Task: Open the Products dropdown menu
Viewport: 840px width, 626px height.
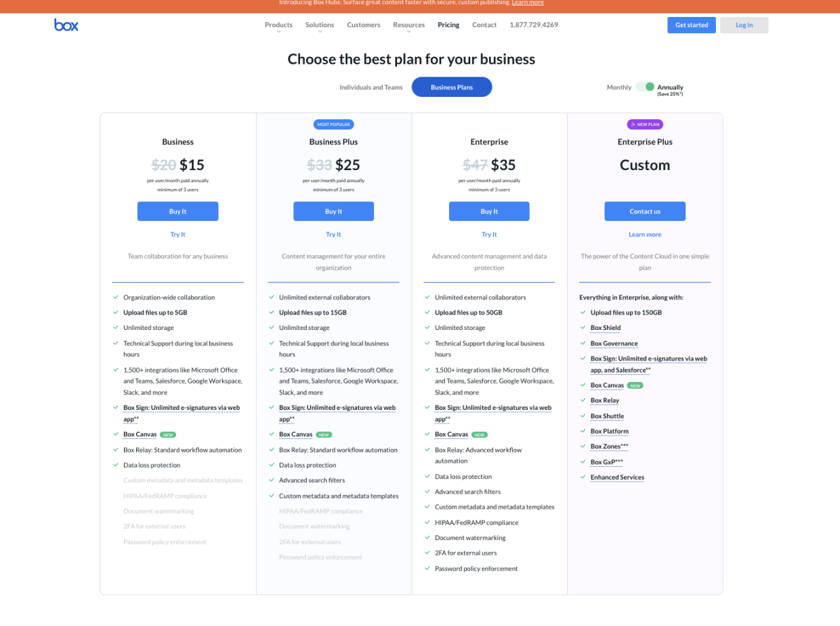Action: tap(278, 24)
